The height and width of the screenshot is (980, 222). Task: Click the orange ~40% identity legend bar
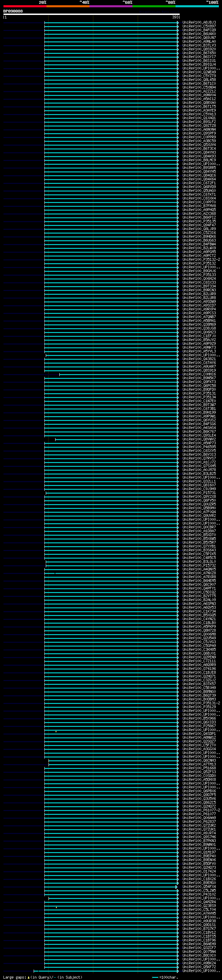point(68,7)
